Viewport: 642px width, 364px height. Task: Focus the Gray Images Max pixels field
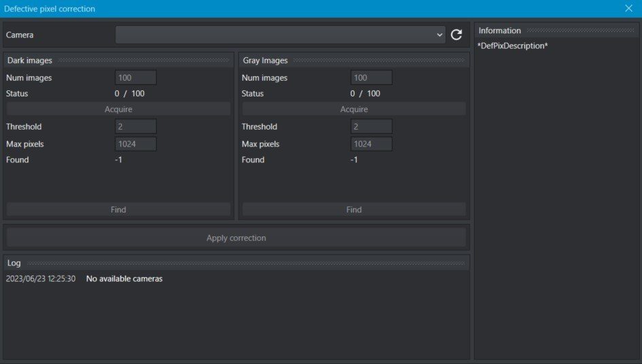(372, 144)
